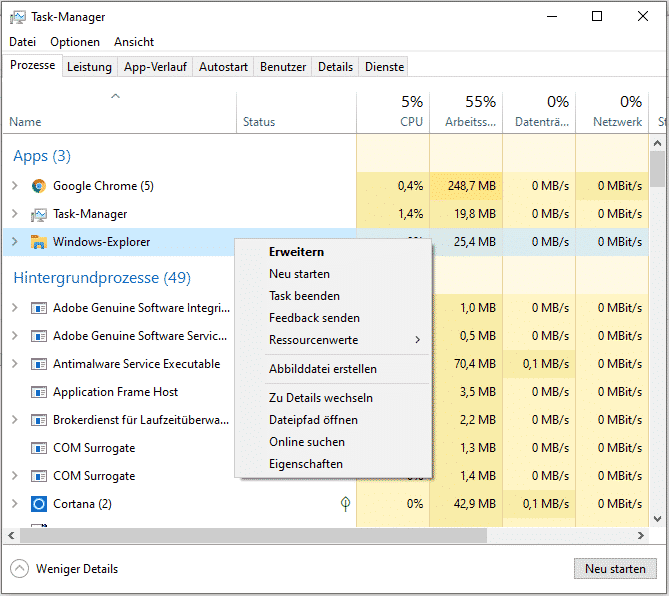Viewport: 669px width, 596px height.
Task: Click the horizontal scrollbar left arrow
Action: [12, 536]
